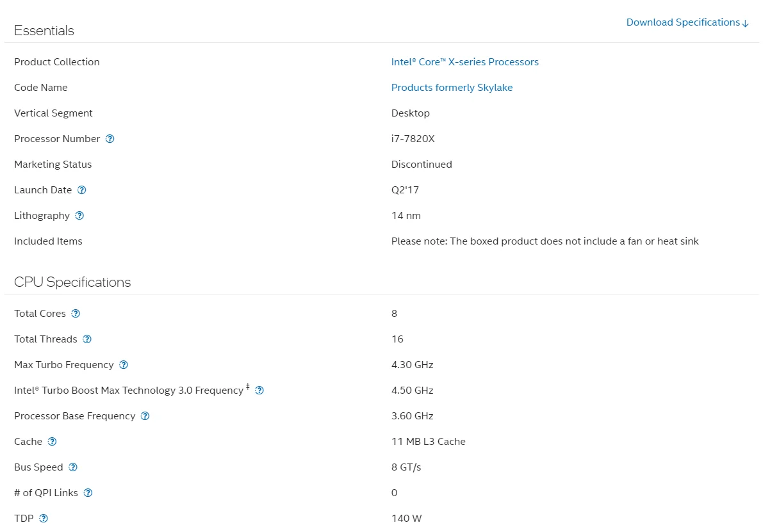This screenshot has height=532, width=763.
Task: Click the info icon for QPI Links
Action: [x=88, y=493]
